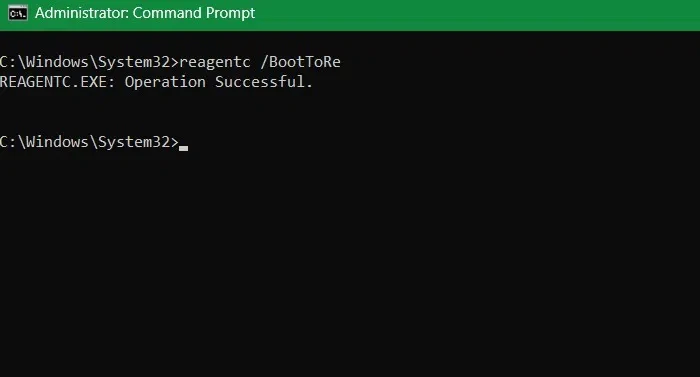Viewport: 700px width, 377px height.
Task: Click "Windows" in the first prompt line
Action: (57, 62)
